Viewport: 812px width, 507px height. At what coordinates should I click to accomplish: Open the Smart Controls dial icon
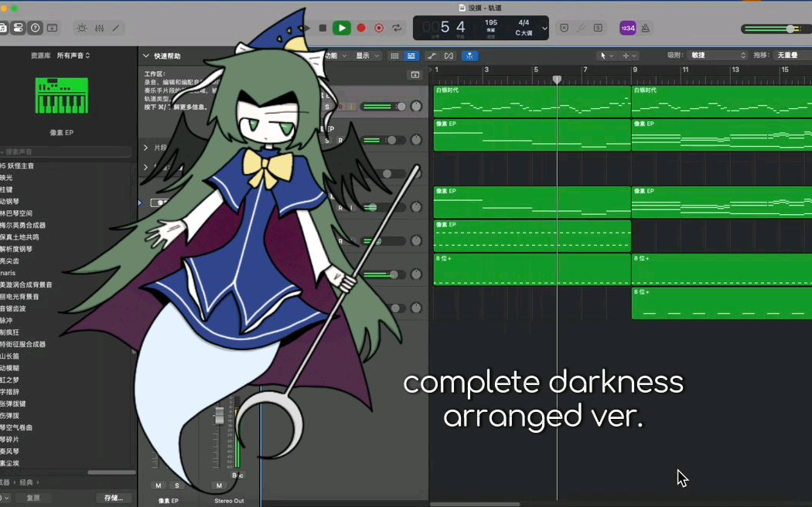(x=81, y=28)
